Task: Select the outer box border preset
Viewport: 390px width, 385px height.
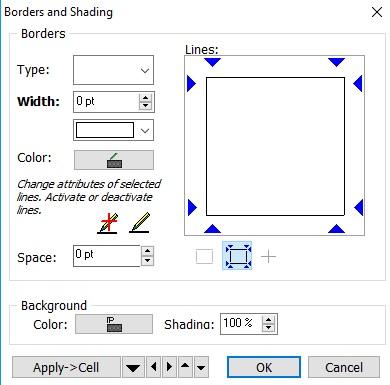Action: pyautogui.click(x=237, y=256)
